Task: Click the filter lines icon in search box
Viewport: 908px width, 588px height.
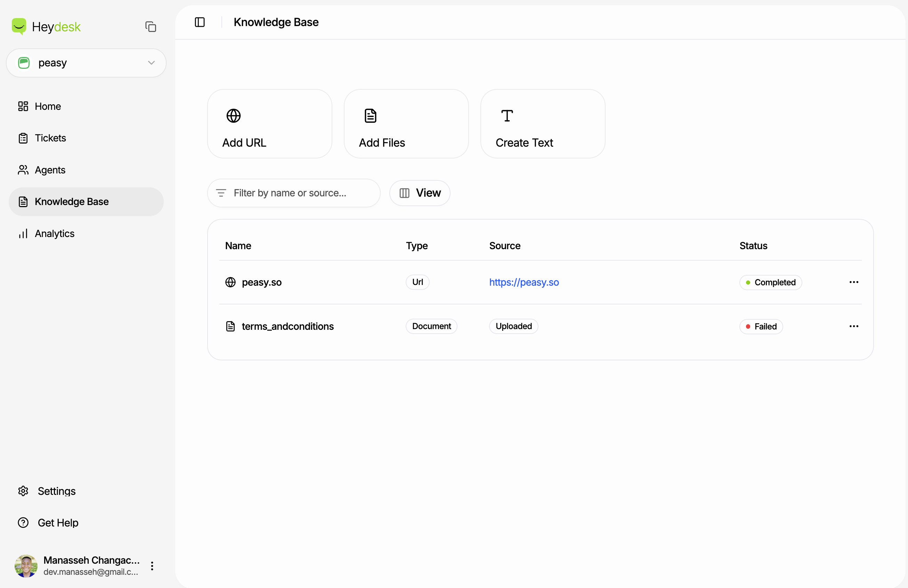Action: 221,193
